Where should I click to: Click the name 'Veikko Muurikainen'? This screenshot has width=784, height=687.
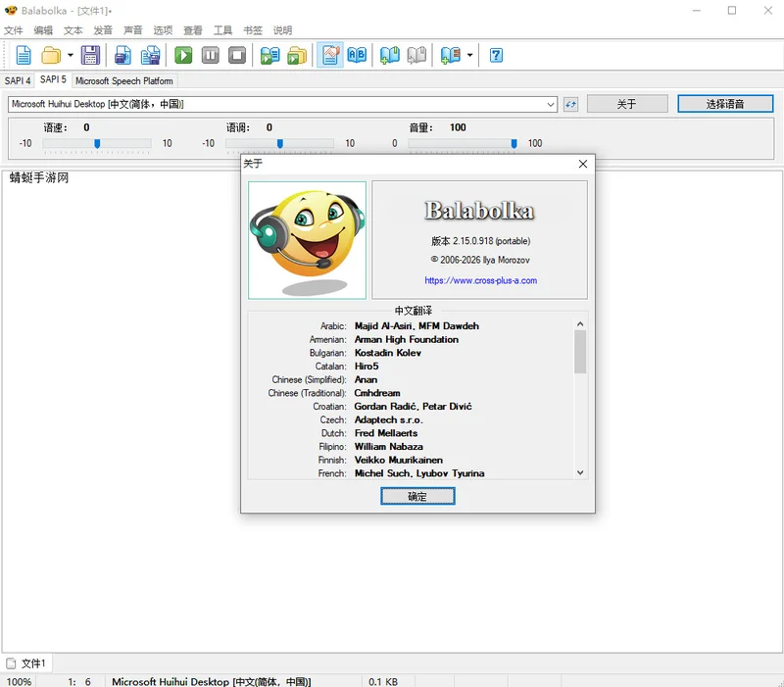coord(399,460)
